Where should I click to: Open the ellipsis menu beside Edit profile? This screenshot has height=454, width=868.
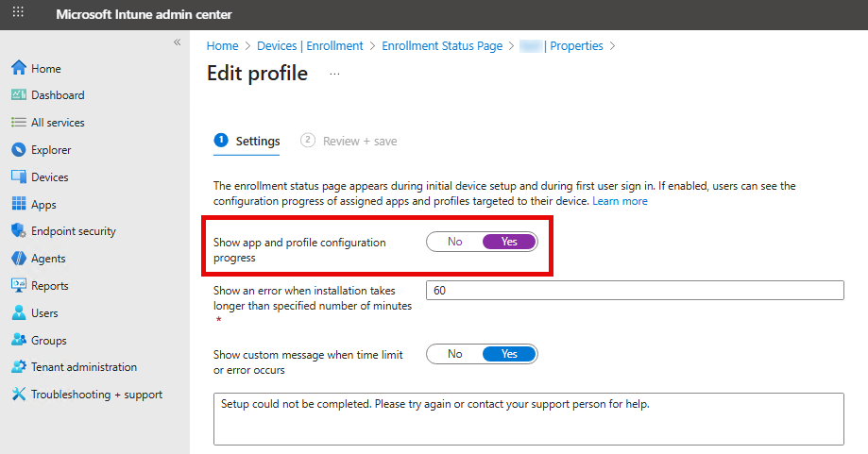[x=334, y=74]
